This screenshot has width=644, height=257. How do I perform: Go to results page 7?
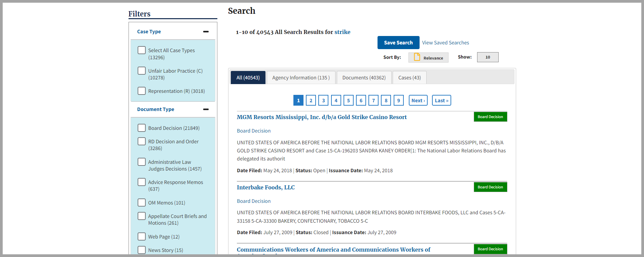click(373, 100)
